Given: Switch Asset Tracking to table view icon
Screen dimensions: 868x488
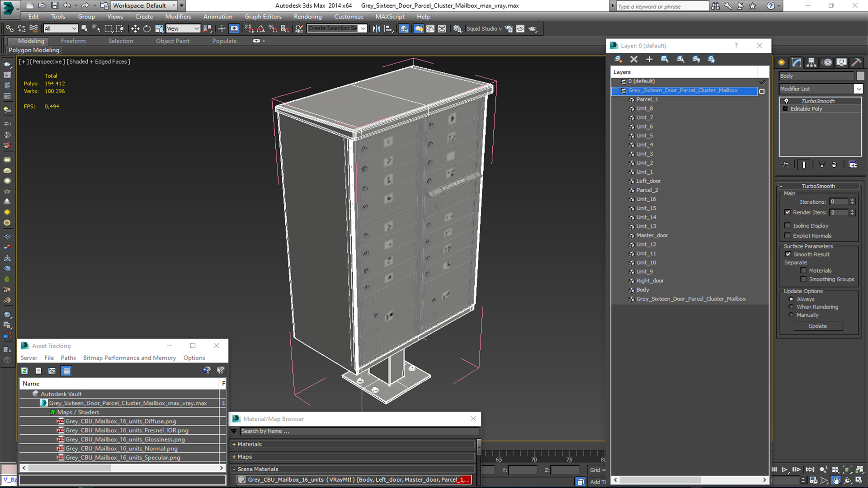Looking at the screenshot, I should (x=67, y=371).
